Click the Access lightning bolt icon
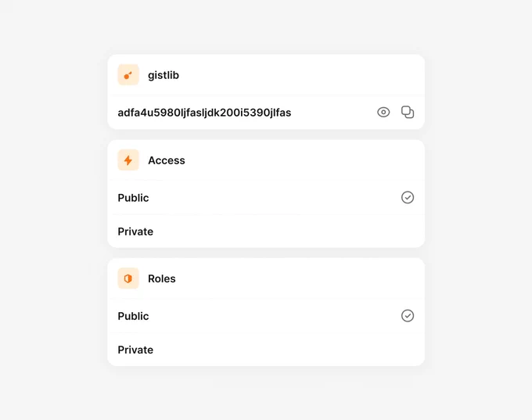This screenshot has height=420, width=532. pyautogui.click(x=128, y=160)
